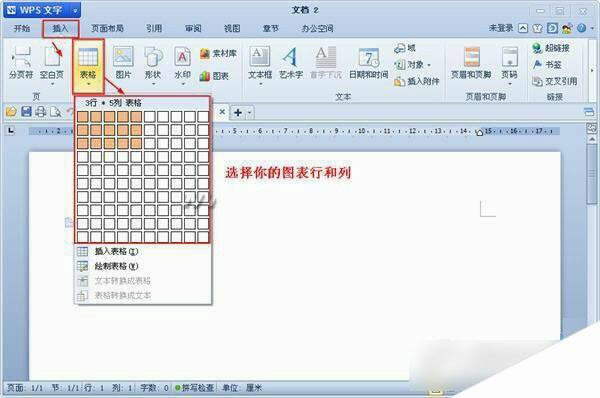Expand the 空白页 dropdown arrow
600x398 pixels.
(52, 84)
